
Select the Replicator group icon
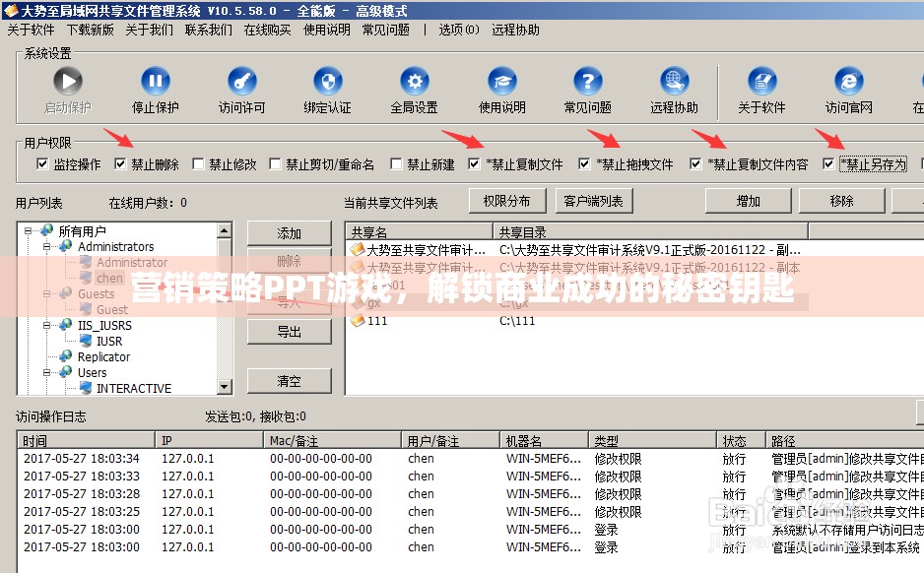tap(66, 356)
